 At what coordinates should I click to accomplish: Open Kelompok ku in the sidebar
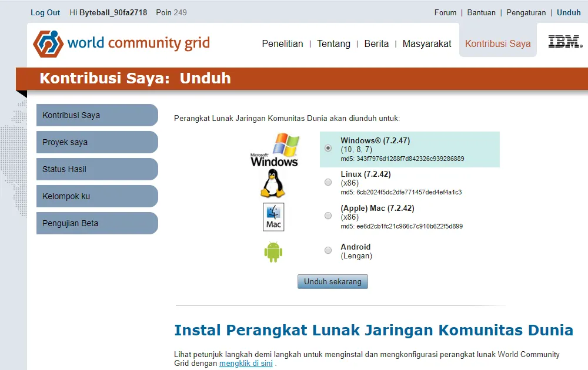click(x=97, y=196)
